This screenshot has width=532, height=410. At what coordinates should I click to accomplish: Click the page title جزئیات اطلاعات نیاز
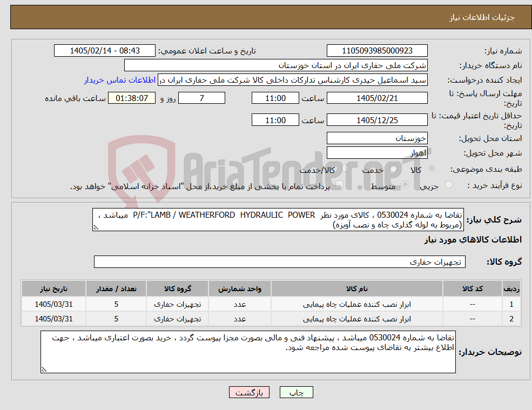pos(482,17)
